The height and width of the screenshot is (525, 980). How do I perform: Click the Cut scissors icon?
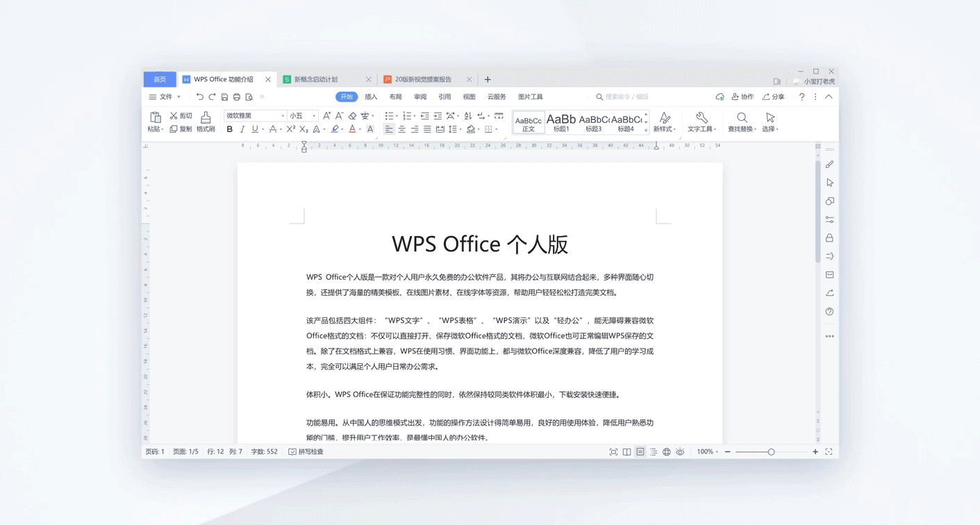tap(174, 116)
